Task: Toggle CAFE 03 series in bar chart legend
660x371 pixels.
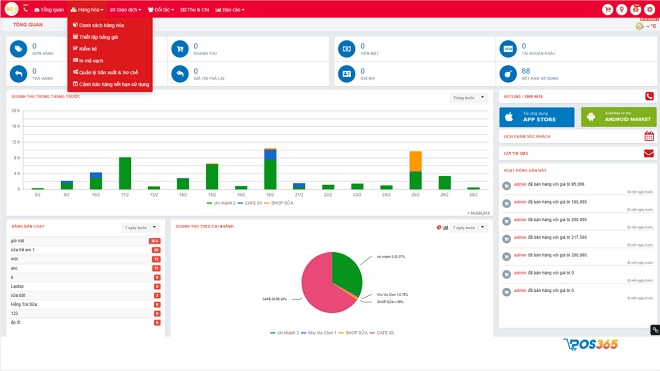Action: coord(250,203)
